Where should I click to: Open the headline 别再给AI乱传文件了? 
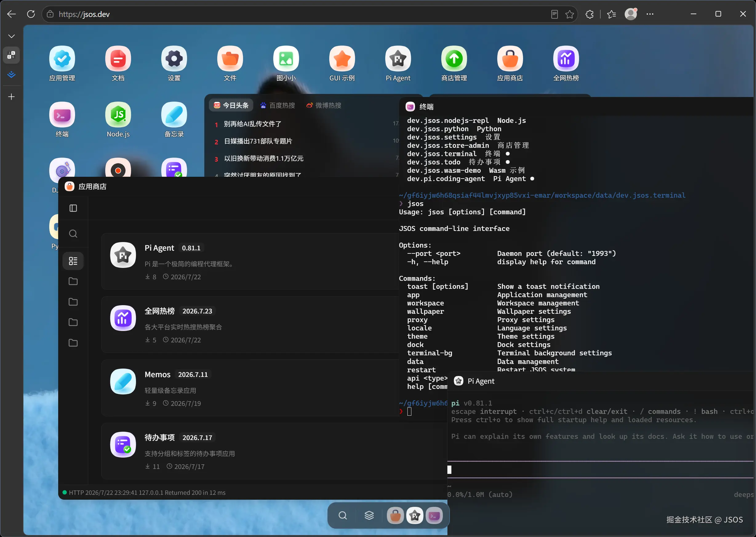(x=252, y=124)
